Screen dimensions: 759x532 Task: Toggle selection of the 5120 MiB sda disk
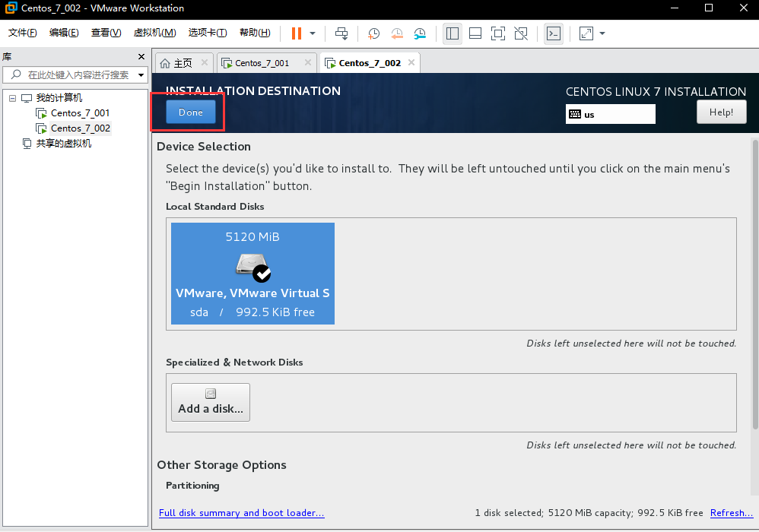(252, 274)
